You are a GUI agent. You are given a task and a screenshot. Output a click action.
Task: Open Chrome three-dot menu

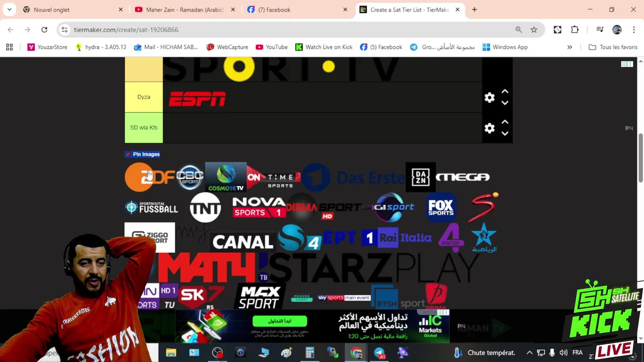click(x=633, y=30)
